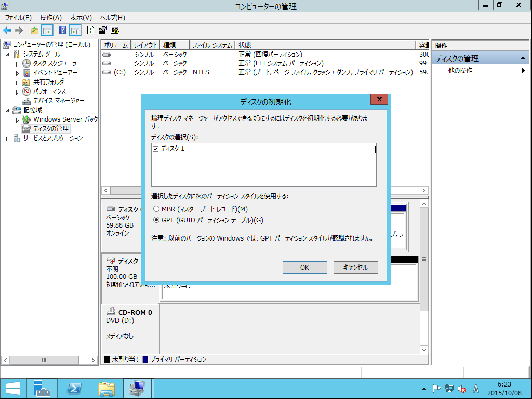
Task: Select Task Scheduler (タスク スケジューラ) node
Action: point(55,63)
